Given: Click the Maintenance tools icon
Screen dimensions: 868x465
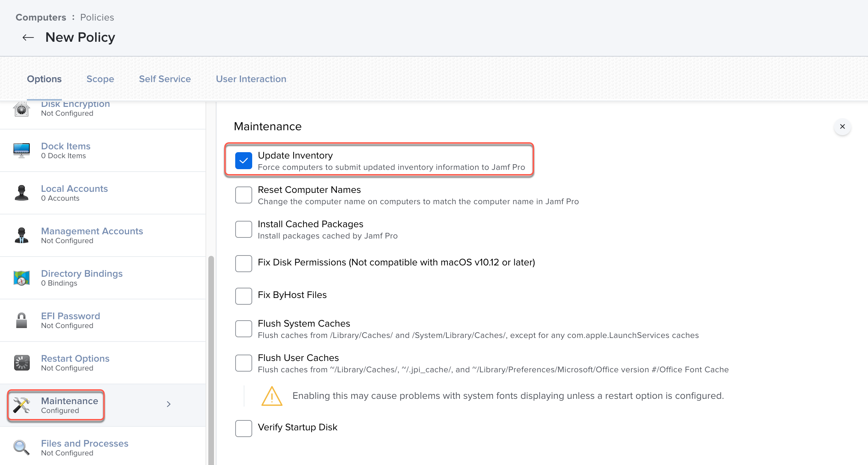Looking at the screenshot, I should pos(22,405).
